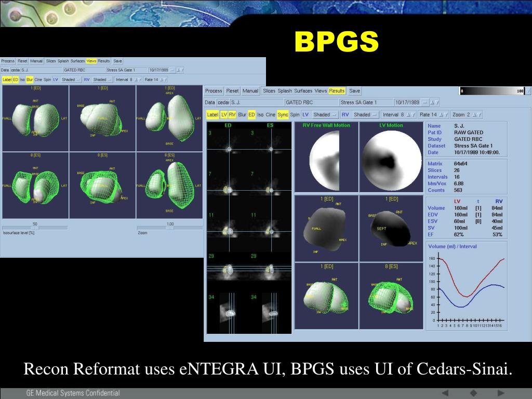
Task: Open date dropdown in front Results window
Action: (x=425, y=102)
